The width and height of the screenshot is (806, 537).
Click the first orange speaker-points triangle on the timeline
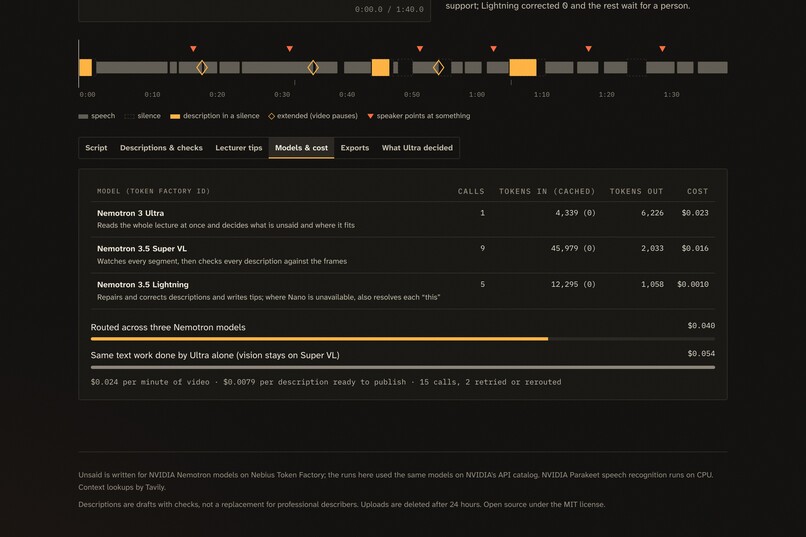pyautogui.click(x=193, y=49)
